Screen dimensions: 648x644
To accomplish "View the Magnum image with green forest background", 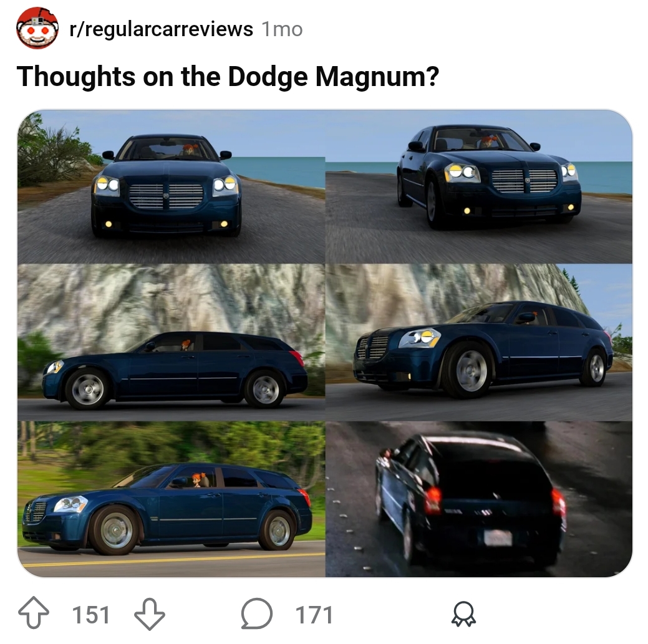I will coord(171,499).
